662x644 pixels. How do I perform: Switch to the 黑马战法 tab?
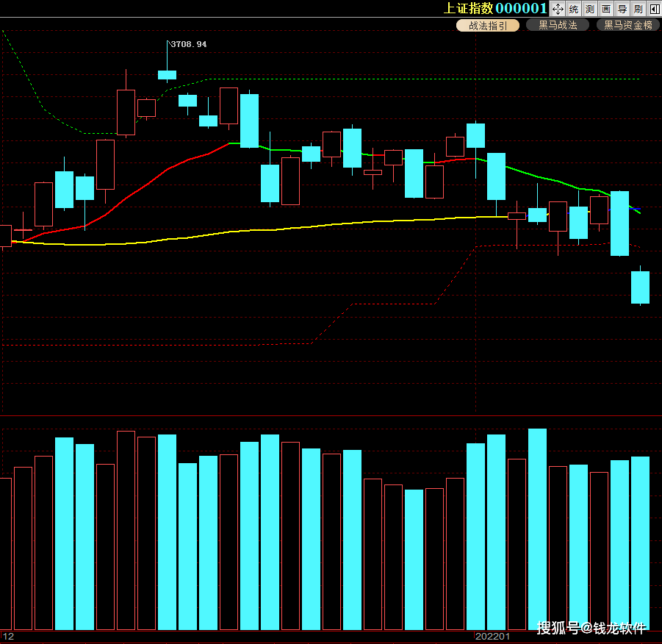pos(558,25)
